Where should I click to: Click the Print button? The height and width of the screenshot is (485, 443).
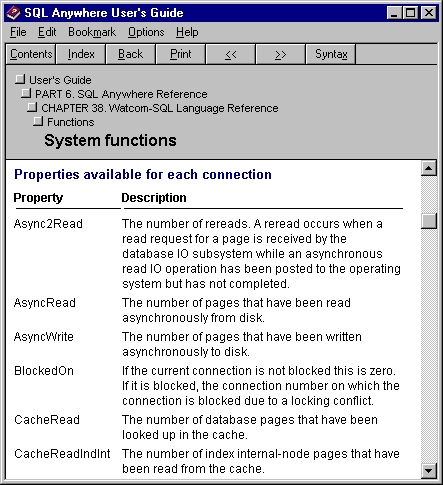(180, 54)
